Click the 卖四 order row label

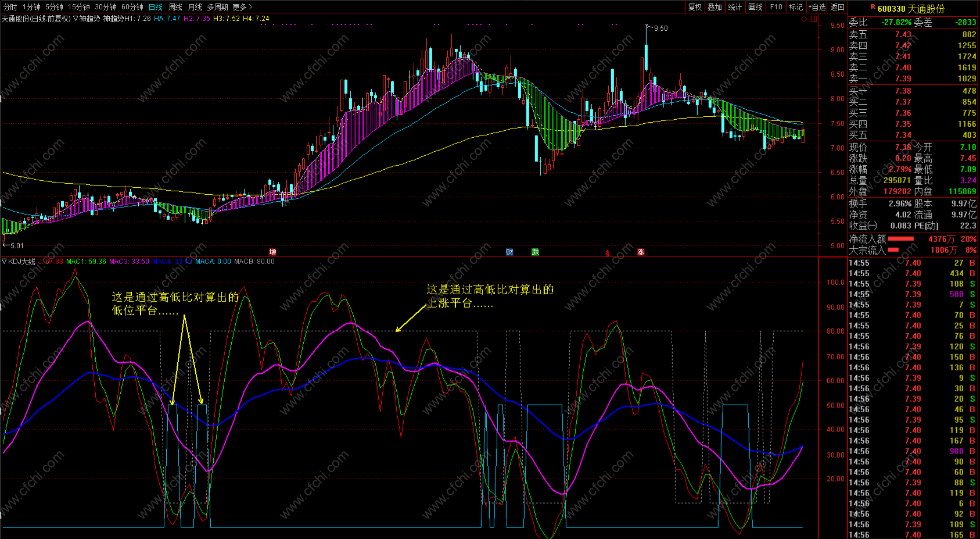858,45
